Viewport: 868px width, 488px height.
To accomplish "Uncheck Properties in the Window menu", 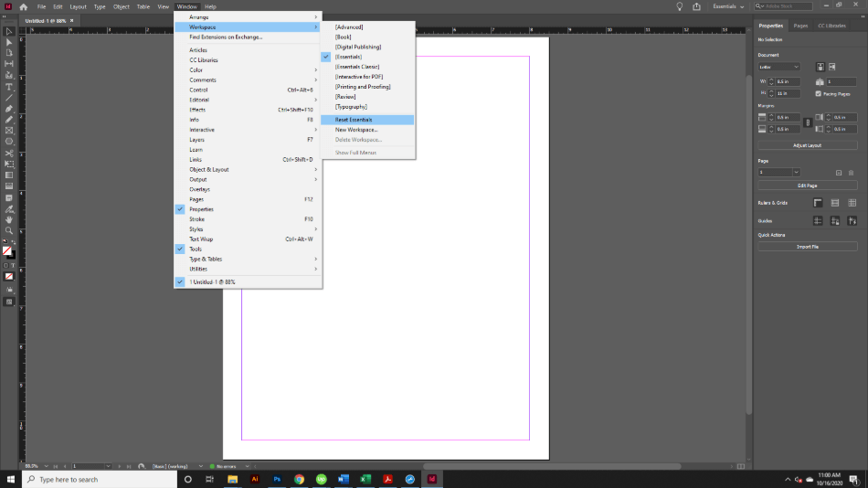I will coord(249,209).
